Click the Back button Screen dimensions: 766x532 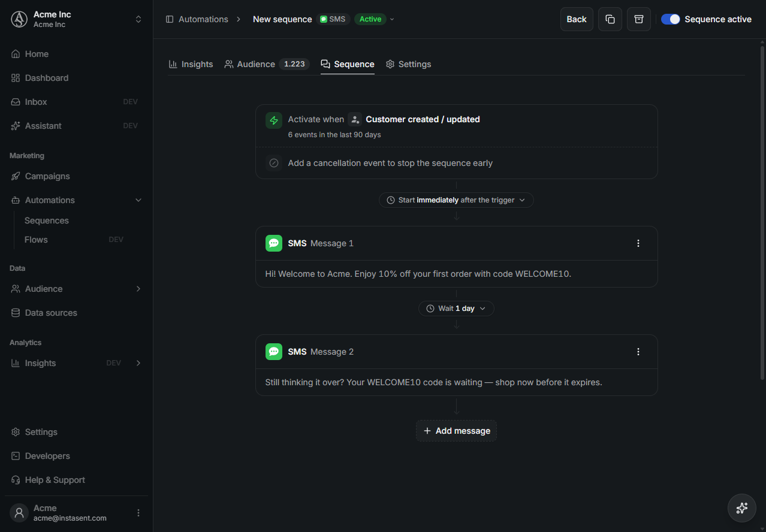click(577, 19)
